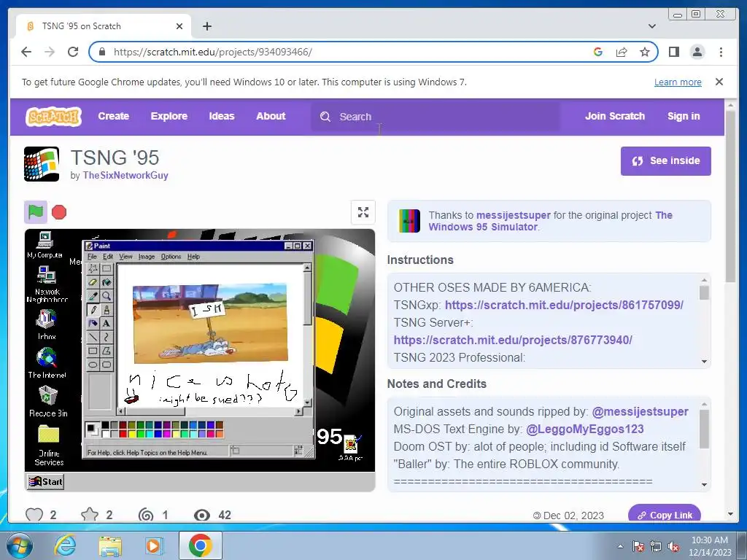Select the Pencil tool in Paint
The image size is (747, 560).
pos(93,310)
